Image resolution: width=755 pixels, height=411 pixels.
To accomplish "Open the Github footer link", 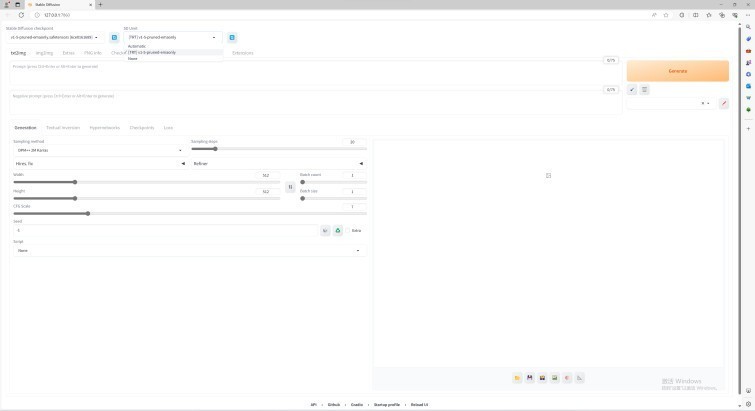I will [x=334, y=405].
